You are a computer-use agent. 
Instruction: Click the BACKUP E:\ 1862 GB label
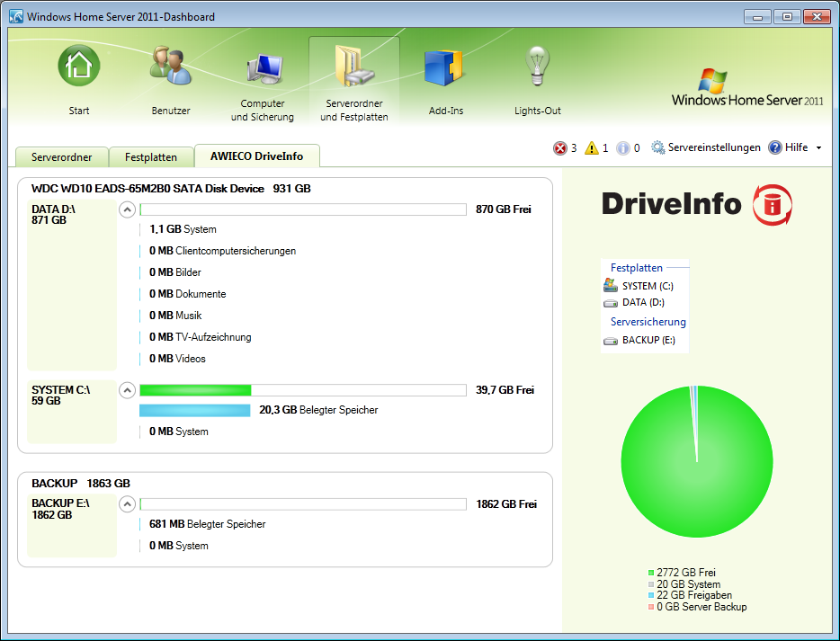click(x=60, y=509)
